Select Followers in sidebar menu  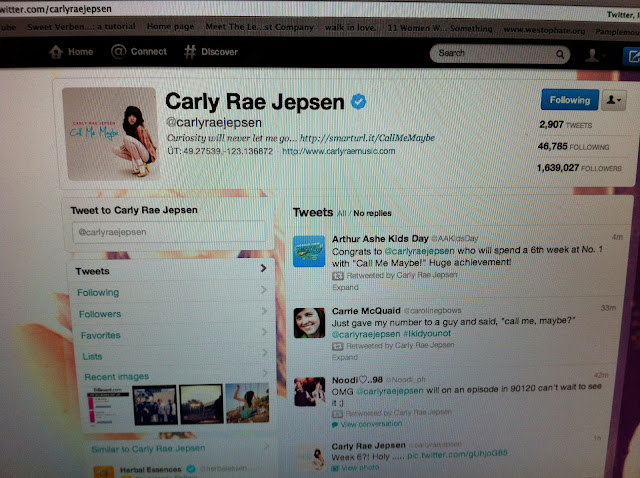pos(171,313)
